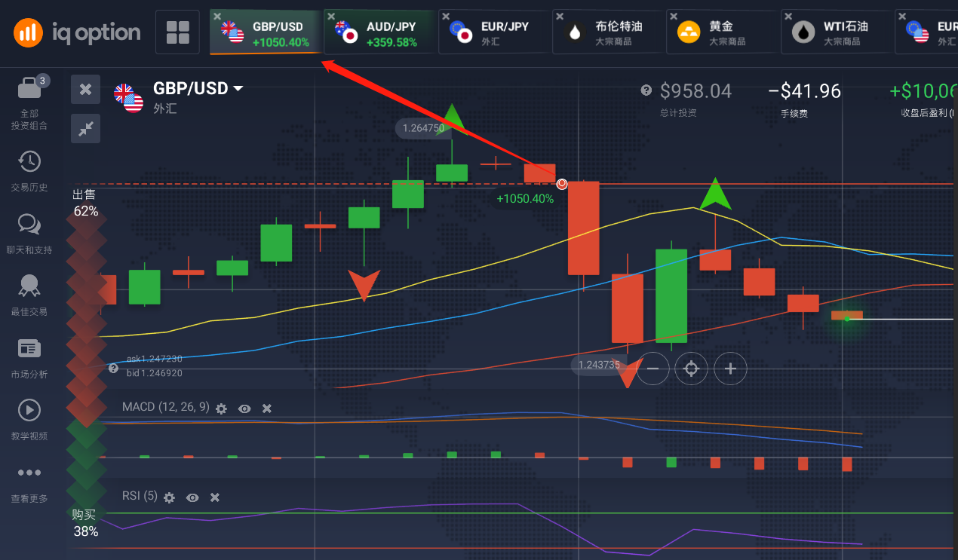Image resolution: width=958 pixels, height=560 pixels.
Task: Switch to WTI石油 tab
Action: tap(837, 32)
